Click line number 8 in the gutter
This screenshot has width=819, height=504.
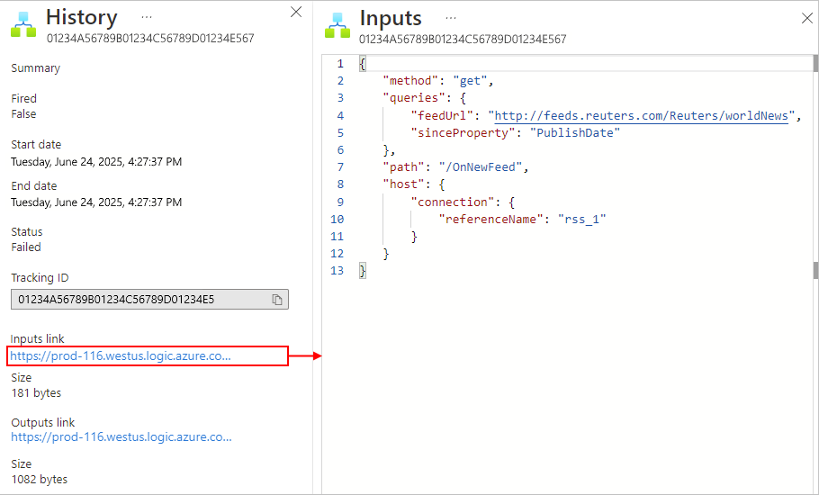[340, 184]
